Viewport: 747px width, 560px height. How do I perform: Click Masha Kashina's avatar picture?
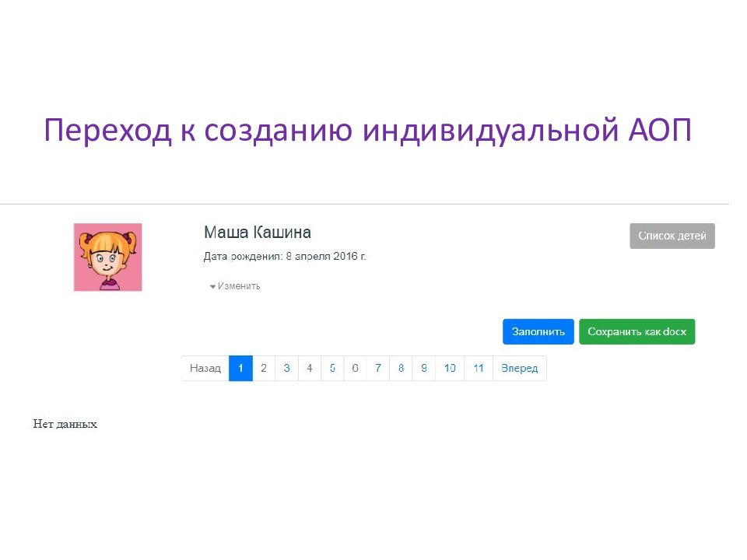click(x=107, y=257)
